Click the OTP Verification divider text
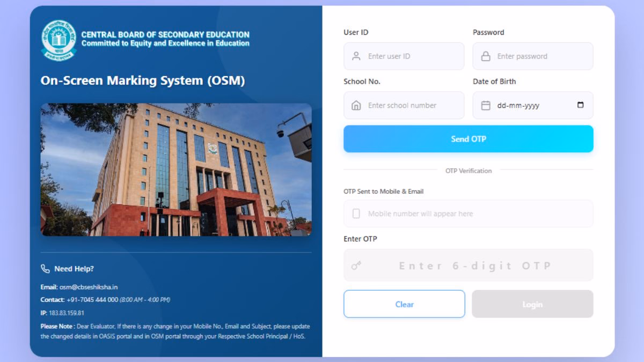Viewport: 644px width, 362px height. coord(469,171)
